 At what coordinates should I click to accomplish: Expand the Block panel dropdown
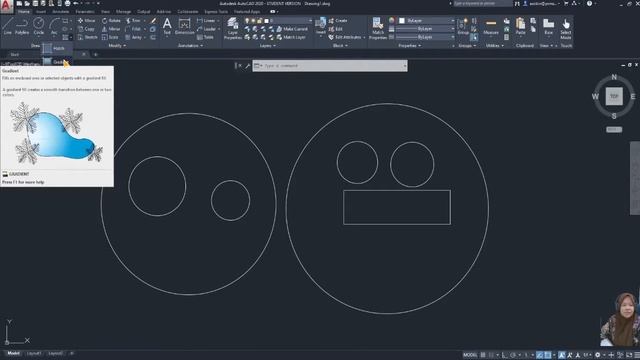point(340,46)
